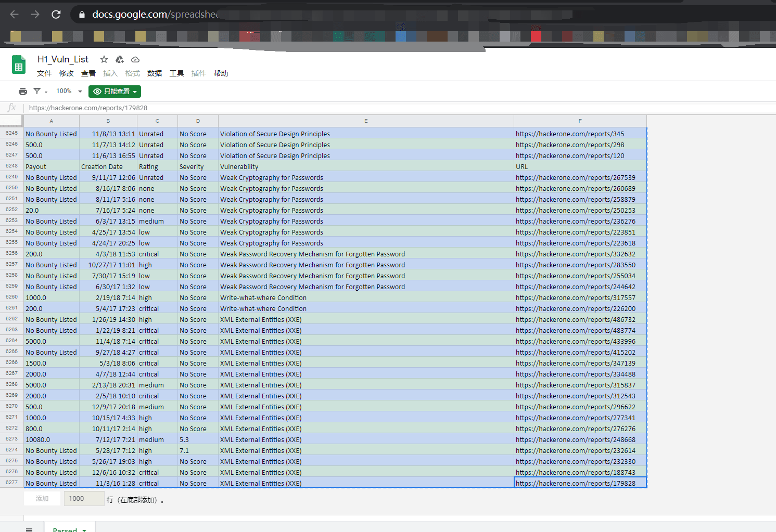Click the padlock site security icon
Screen dimensions: 776x532
click(82, 15)
